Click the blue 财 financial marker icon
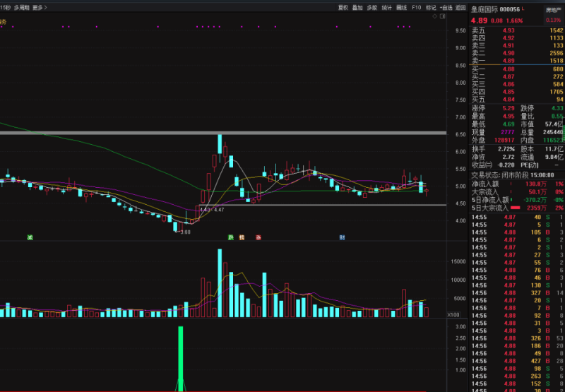 (342, 237)
